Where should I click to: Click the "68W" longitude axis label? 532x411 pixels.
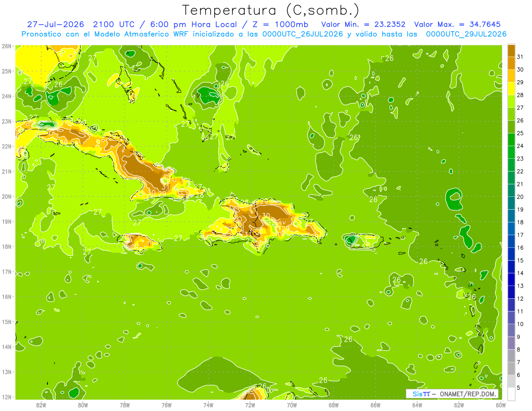[333, 405]
